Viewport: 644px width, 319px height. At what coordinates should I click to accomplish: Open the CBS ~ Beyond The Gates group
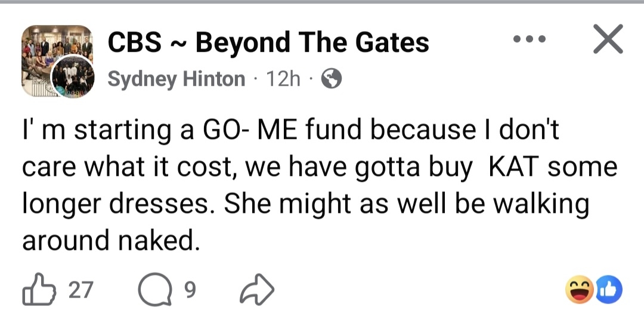click(x=268, y=42)
